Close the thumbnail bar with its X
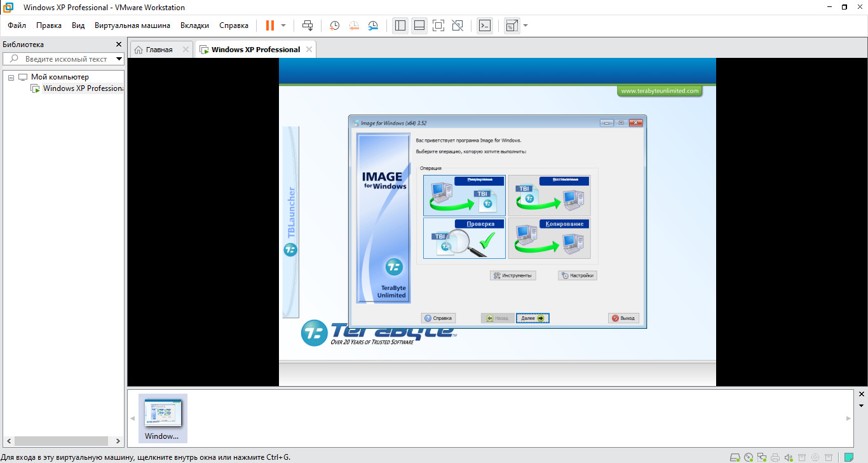 tap(861, 394)
